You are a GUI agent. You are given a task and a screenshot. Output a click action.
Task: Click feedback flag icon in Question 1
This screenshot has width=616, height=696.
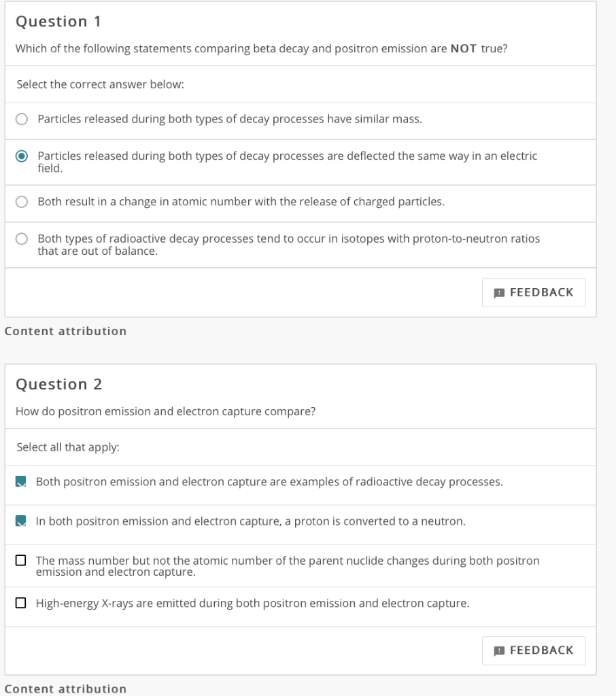point(499,293)
